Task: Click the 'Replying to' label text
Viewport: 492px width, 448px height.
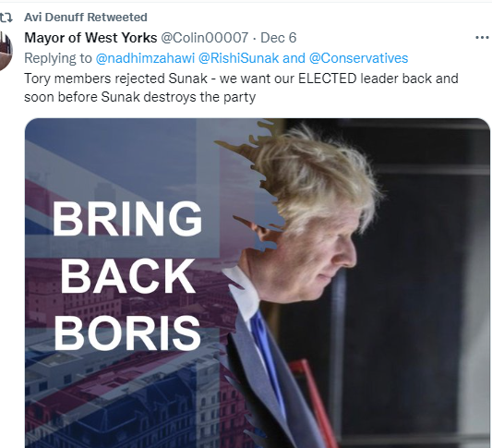Action: tap(58, 58)
